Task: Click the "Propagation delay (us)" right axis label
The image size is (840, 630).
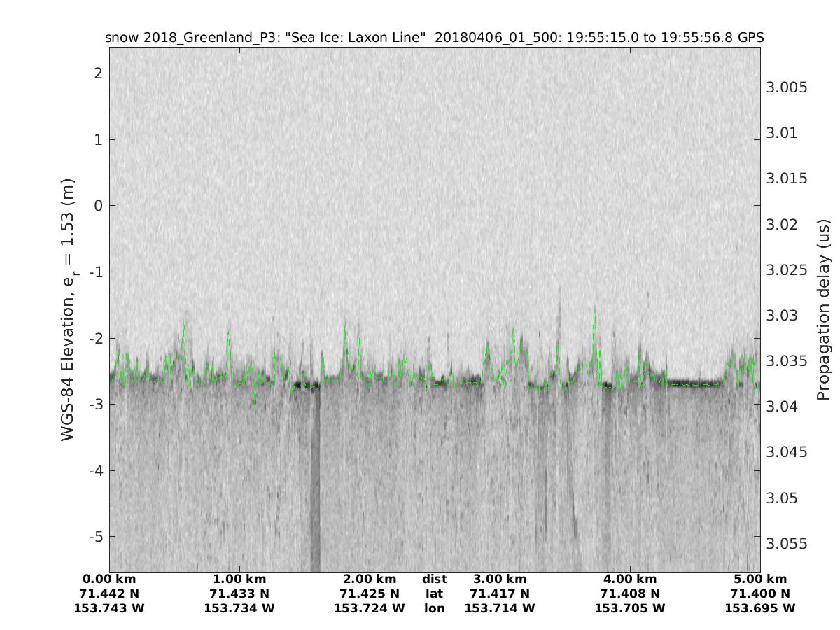Action: pyautogui.click(x=822, y=309)
